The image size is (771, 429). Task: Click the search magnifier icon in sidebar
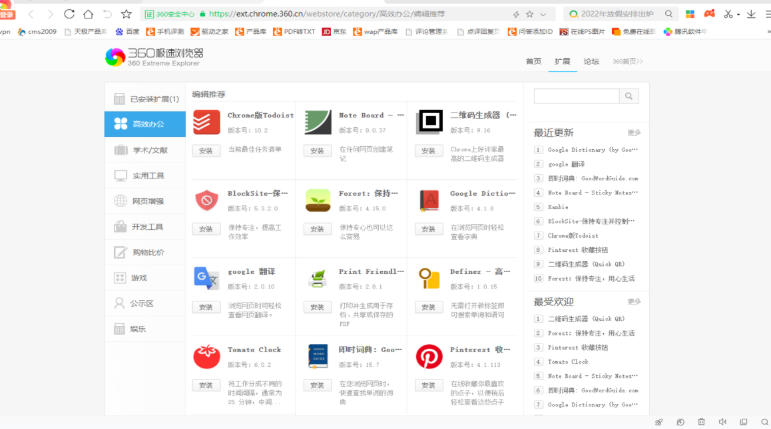coord(628,96)
